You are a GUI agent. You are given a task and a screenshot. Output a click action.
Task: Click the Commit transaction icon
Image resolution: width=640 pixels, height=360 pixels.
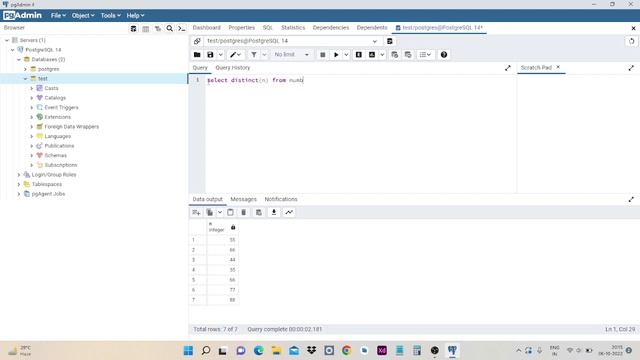tap(395, 55)
